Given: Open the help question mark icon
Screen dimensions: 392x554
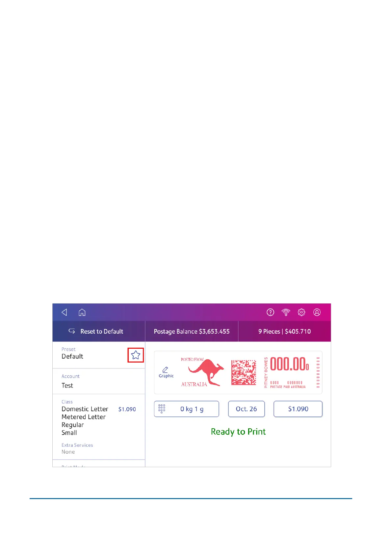Looking at the screenshot, I should click(270, 312).
